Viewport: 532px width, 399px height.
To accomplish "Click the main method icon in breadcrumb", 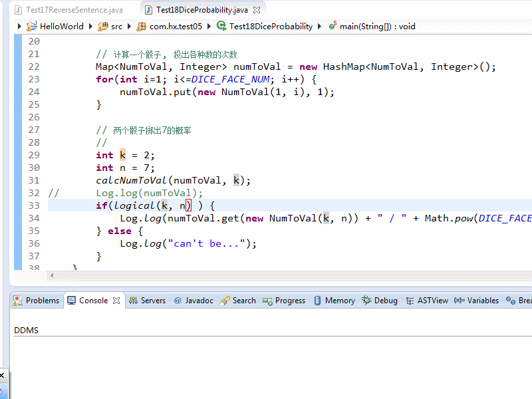I will [x=332, y=25].
